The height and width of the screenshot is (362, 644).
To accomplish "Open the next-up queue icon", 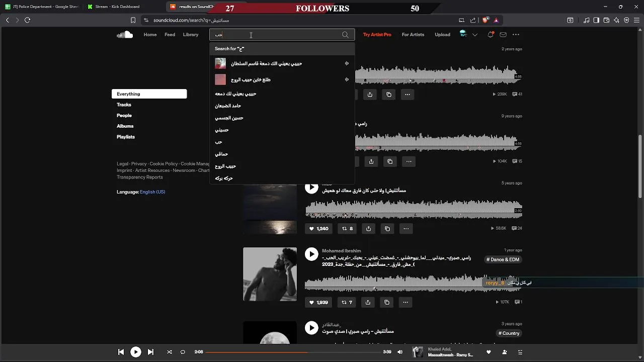I will pyautogui.click(x=520, y=352).
